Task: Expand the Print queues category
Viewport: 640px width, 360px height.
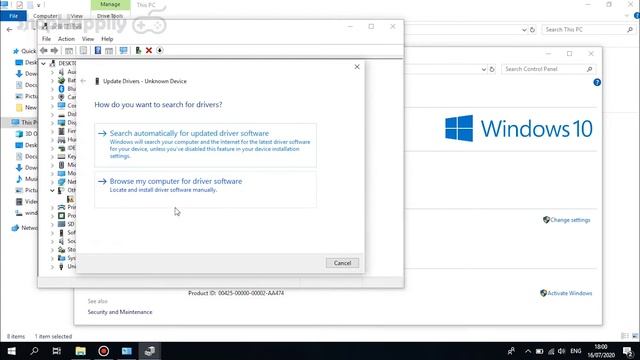Action: click(x=52, y=207)
